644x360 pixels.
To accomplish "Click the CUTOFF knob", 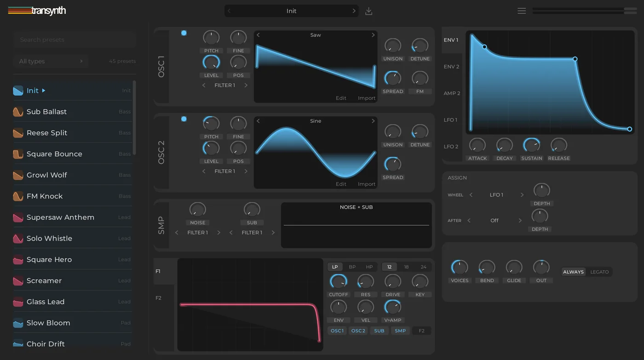I will (x=338, y=281).
